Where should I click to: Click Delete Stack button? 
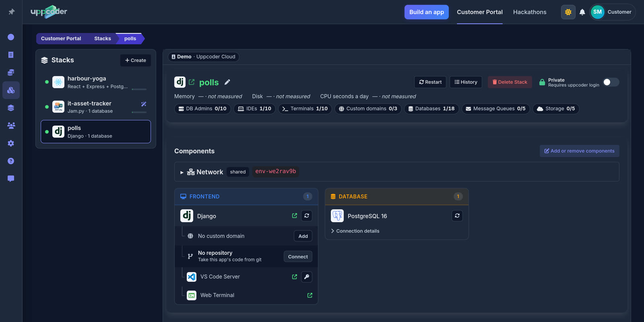coord(510,82)
